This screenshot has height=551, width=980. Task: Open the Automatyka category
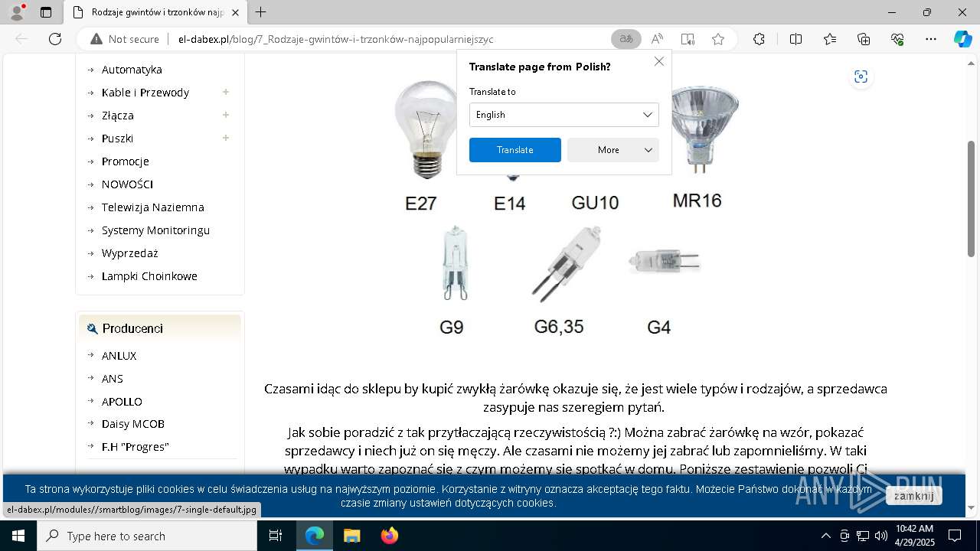click(132, 70)
